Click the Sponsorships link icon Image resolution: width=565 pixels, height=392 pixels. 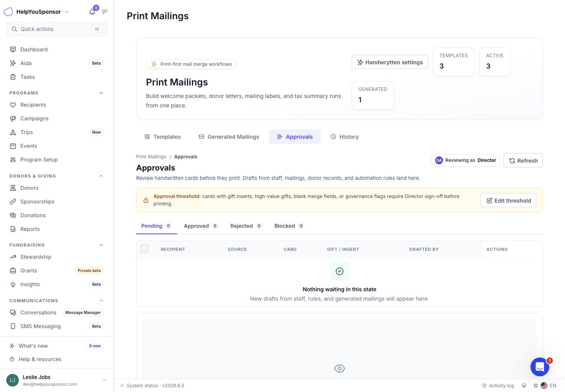(x=13, y=201)
